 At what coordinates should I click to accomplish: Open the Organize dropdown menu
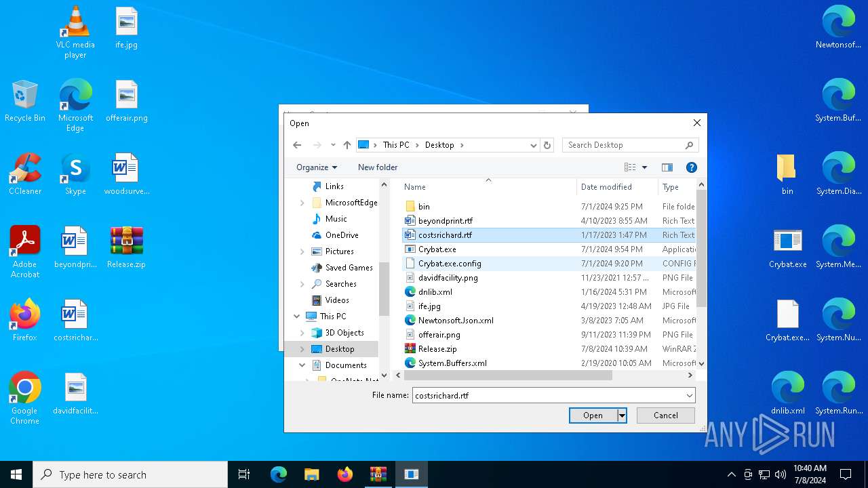(x=317, y=167)
